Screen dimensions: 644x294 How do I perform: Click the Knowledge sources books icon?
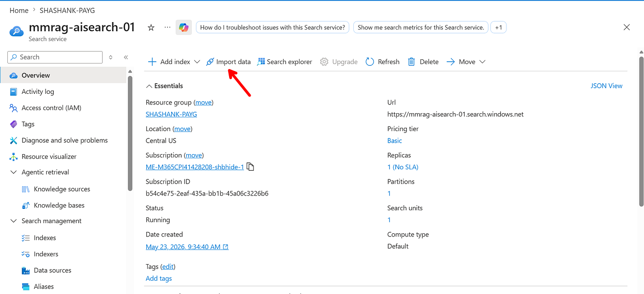tap(26, 189)
